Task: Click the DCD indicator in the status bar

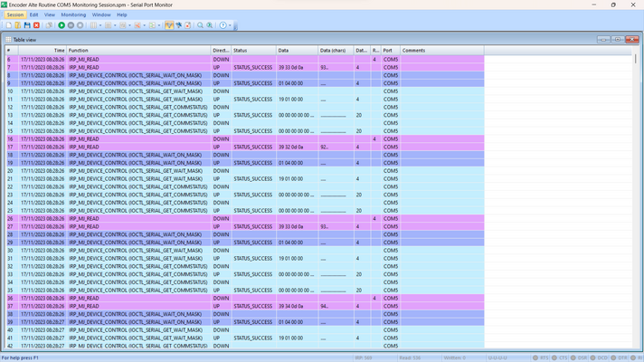Action: pos(599,357)
